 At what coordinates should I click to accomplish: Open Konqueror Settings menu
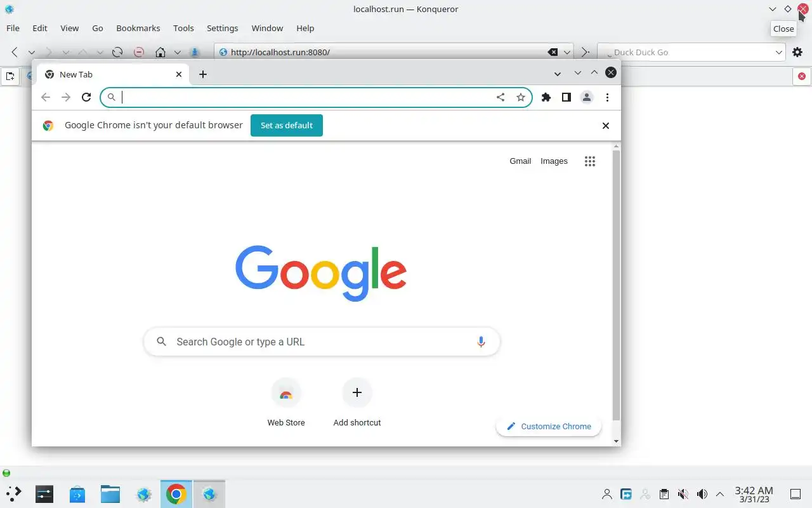(223, 28)
